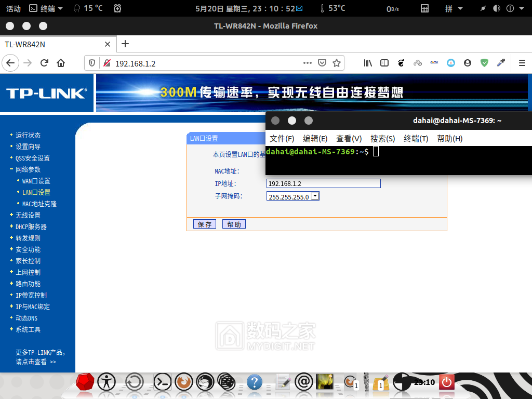Click 保存 button in LAN settings
532x399 pixels.
coord(205,224)
